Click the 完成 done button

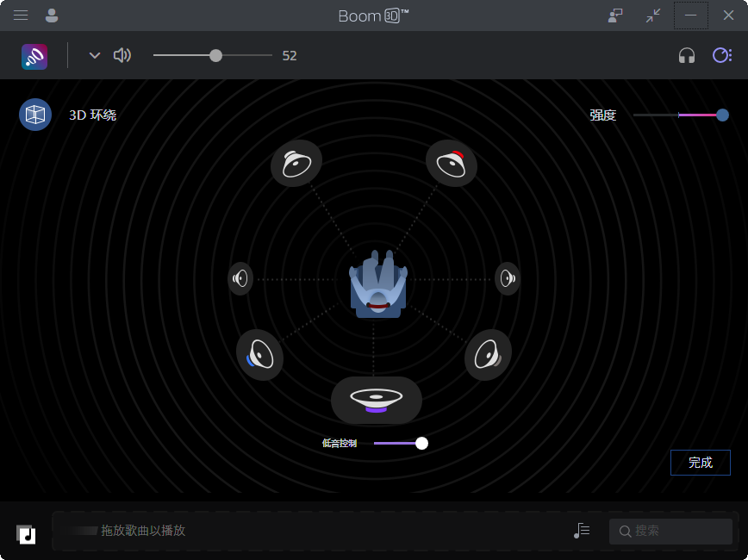(x=701, y=462)
